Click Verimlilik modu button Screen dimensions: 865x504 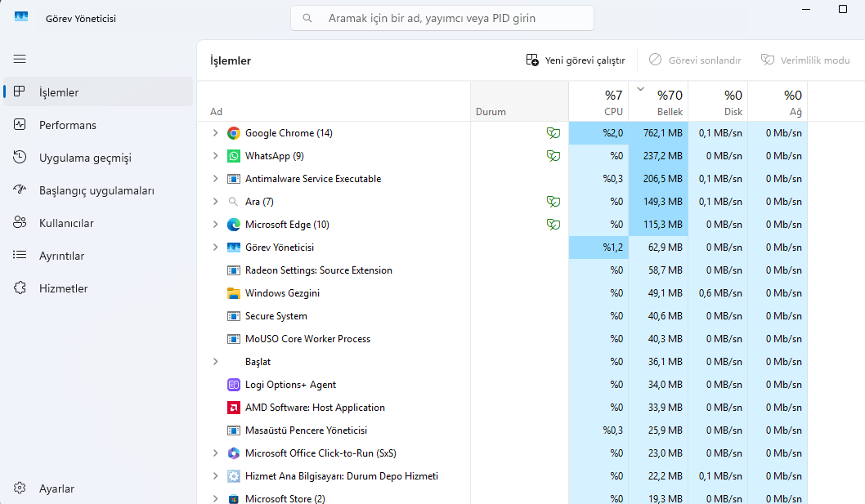[805, 60]
